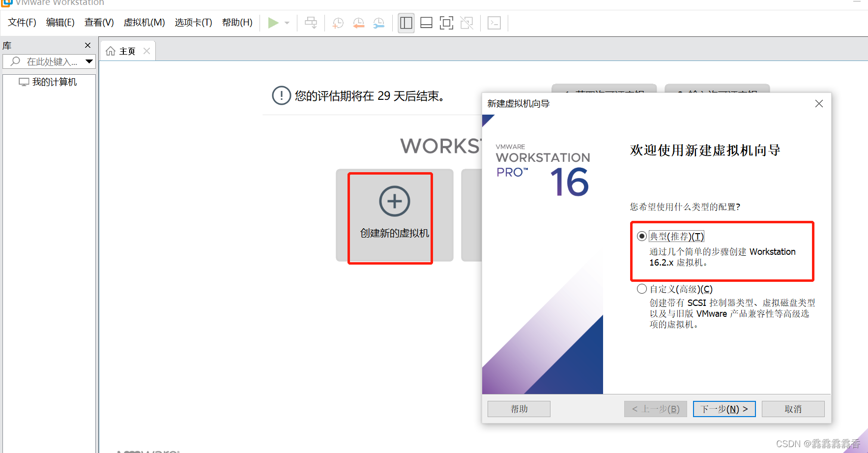Open the snapshot manager wrench icon
The height and width of the screenshot is (453, 868).
379,23
